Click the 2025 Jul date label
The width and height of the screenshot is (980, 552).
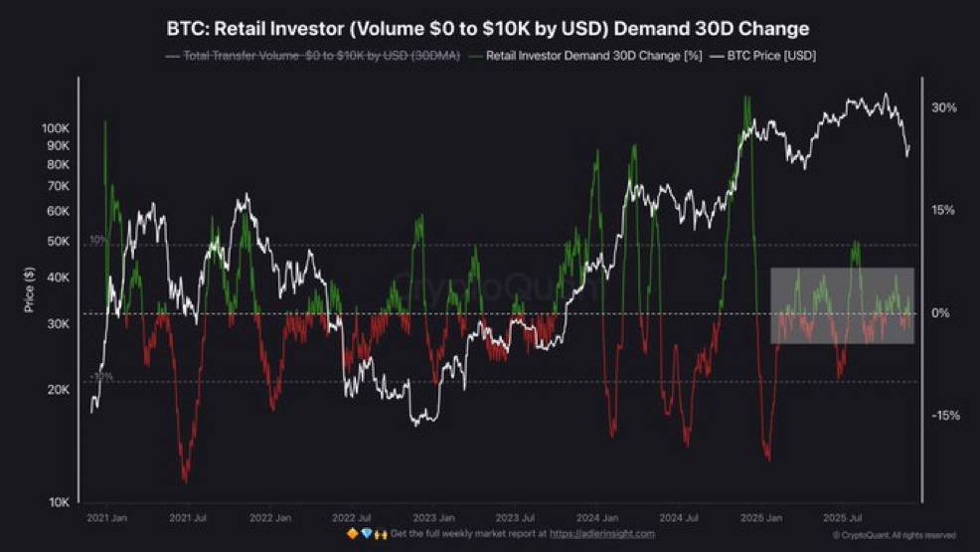click(x=843, y=517)
